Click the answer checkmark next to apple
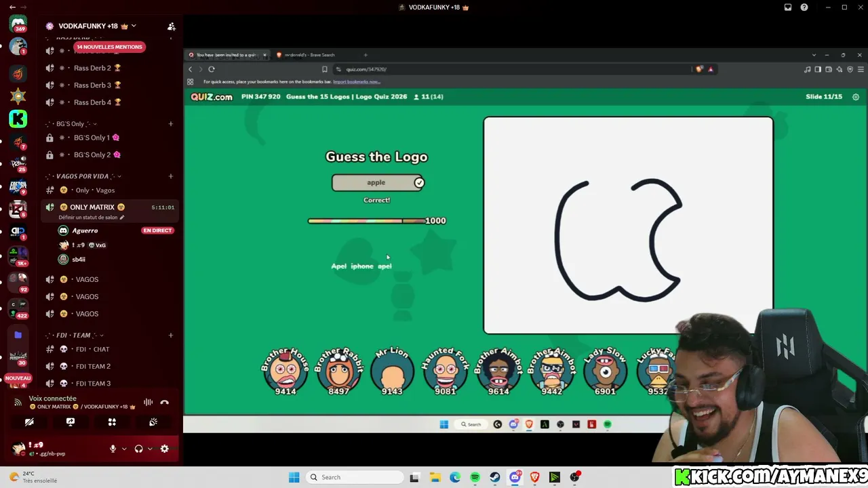Screen dimensions: 868x488 tap(419, 182)
